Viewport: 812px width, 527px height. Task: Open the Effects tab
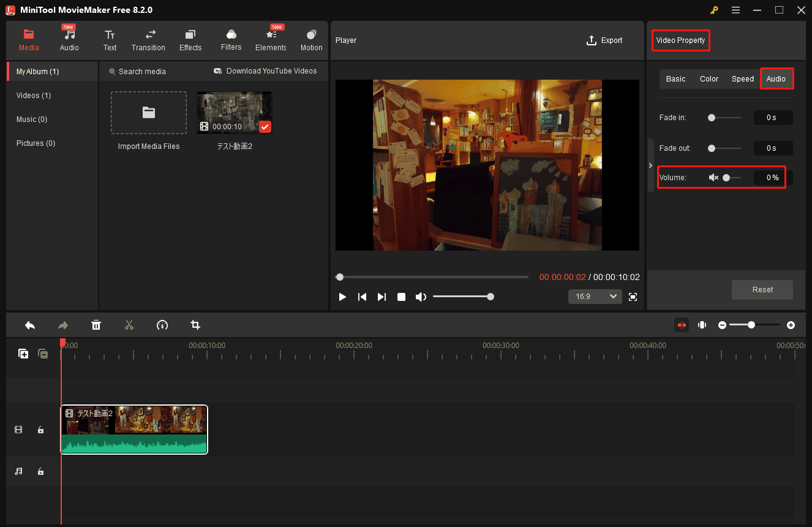point(190,40)
